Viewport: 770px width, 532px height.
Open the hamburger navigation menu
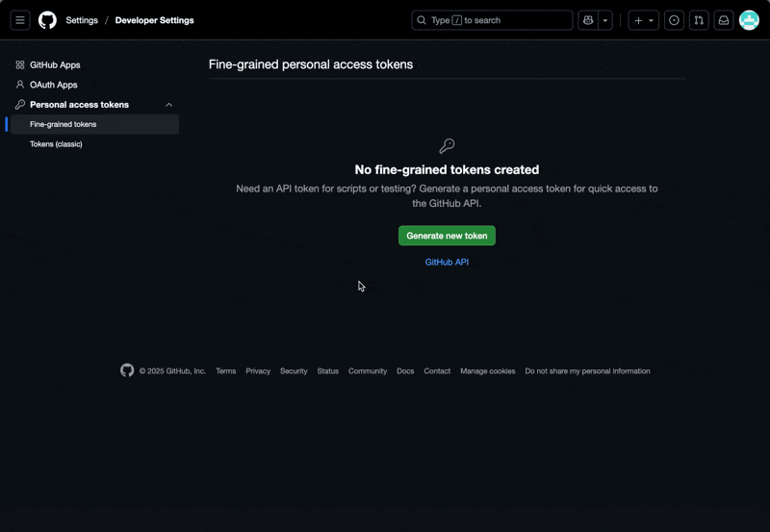(x=20, y=20)
